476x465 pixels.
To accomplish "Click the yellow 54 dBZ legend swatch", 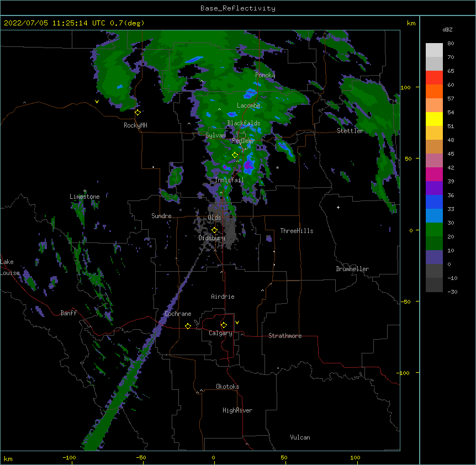I will [434, 119].
